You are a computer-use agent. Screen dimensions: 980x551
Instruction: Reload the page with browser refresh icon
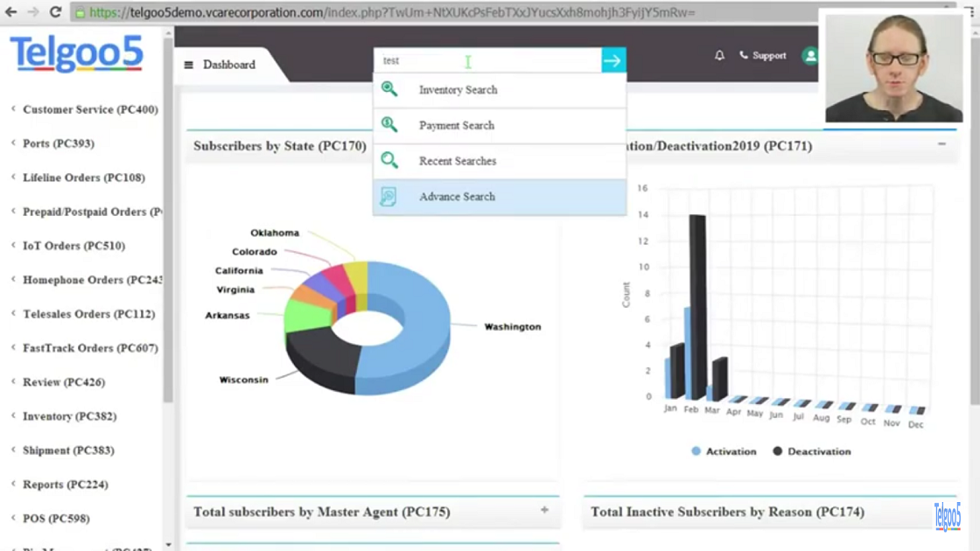55,12
